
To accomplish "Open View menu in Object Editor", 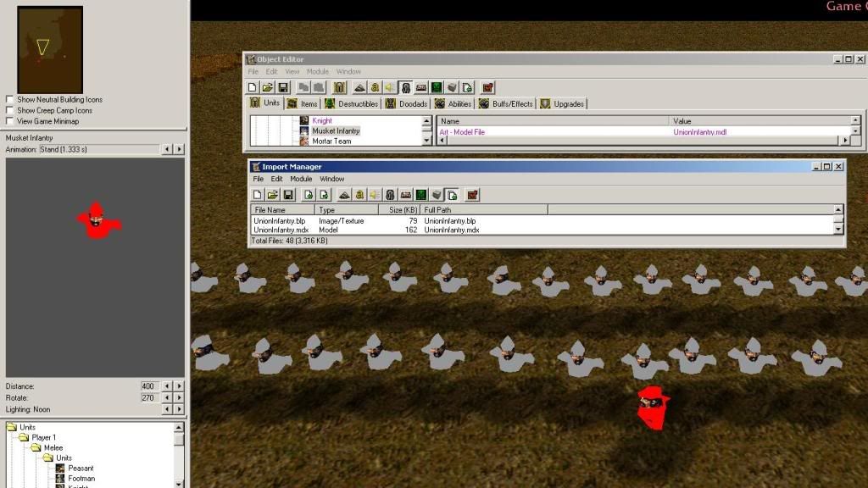I will tap(292, 72).
